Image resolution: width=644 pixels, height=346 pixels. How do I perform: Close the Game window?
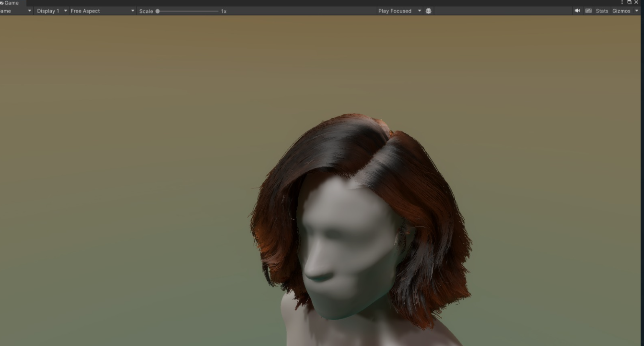pyautogui.click(x=636, y=2)
